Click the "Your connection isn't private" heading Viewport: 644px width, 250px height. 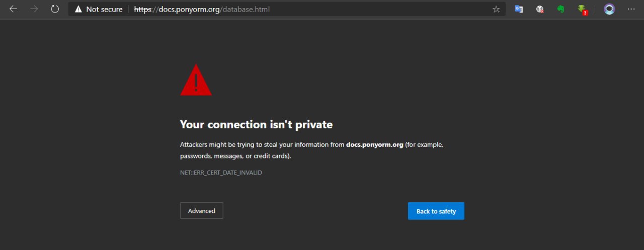256,124
